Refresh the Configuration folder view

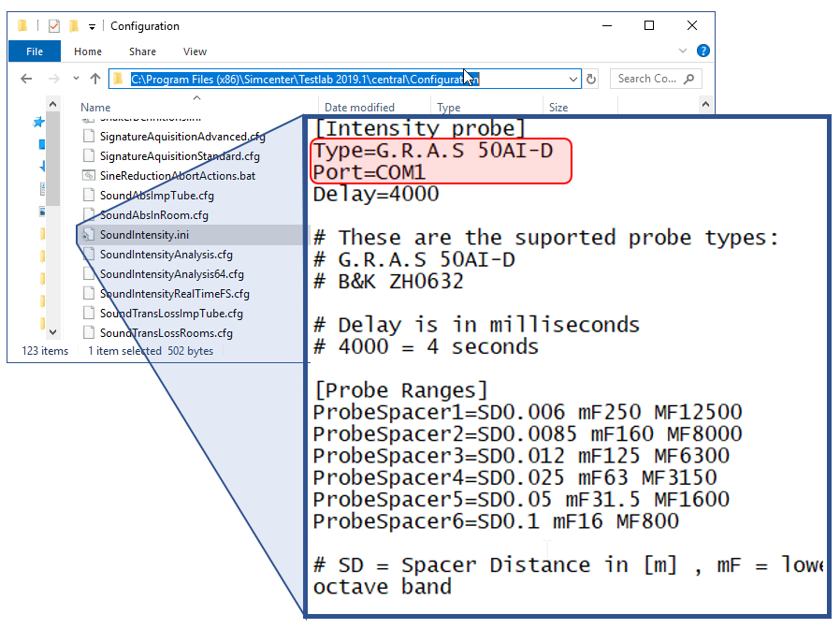click(591, 80)
